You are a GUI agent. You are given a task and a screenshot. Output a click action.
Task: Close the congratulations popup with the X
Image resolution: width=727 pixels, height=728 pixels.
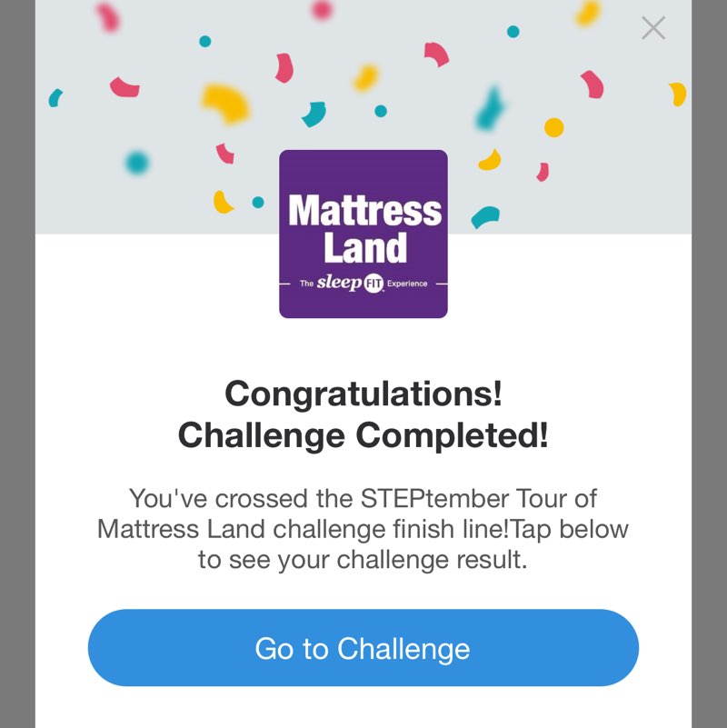coord(653,28)
